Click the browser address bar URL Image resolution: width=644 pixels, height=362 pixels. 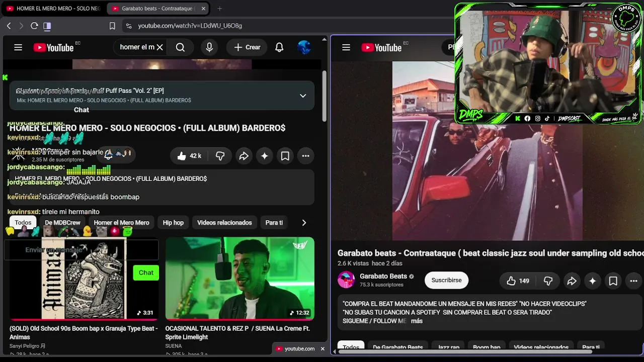click(190, 26)
